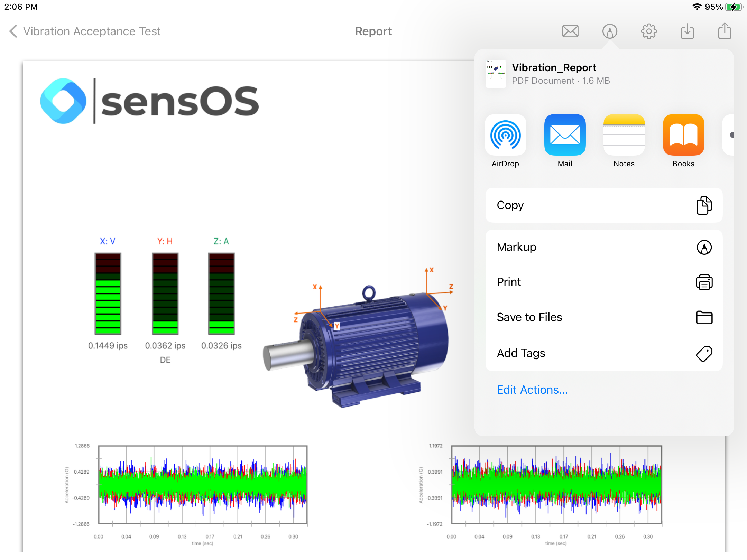Go back to Vibration Acceptance Test
This screenshot has width=747, height=560.
point(85,31)
